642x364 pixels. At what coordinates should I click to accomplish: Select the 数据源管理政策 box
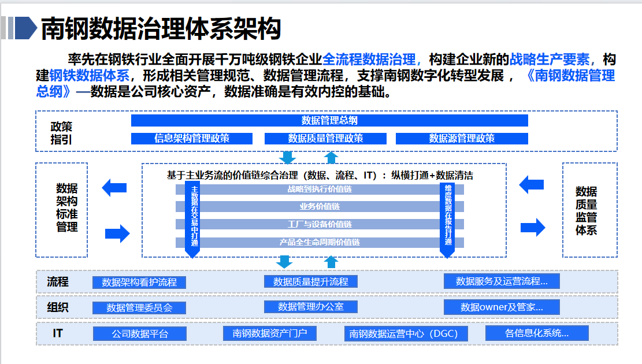[462, 139]
